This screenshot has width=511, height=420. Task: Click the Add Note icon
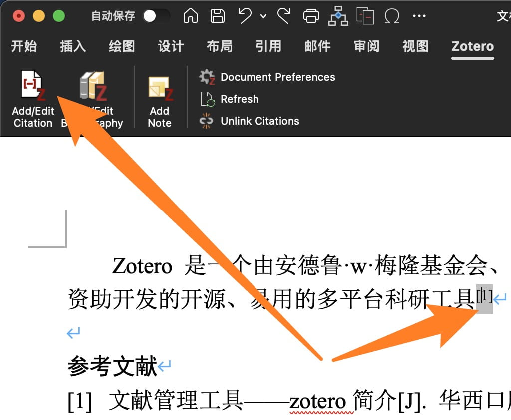pos(160,89)
